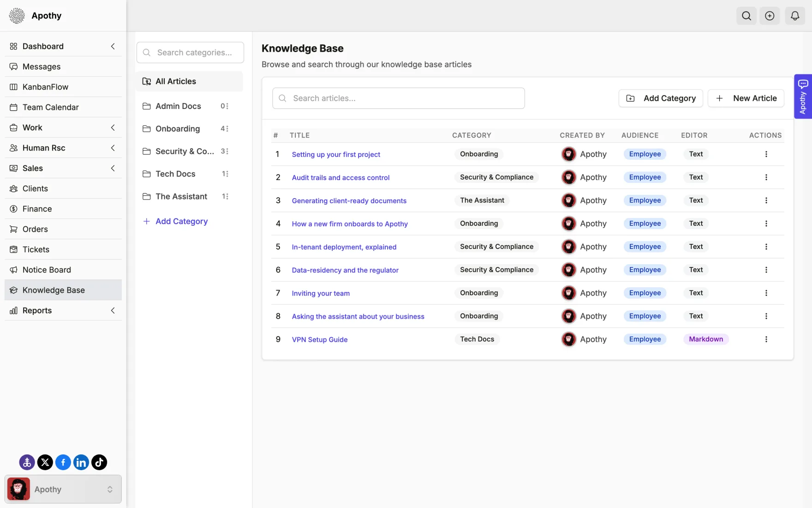Viewport: 812px width, 508px height.
Task: Click the New Article button
Action: point(746,98)
